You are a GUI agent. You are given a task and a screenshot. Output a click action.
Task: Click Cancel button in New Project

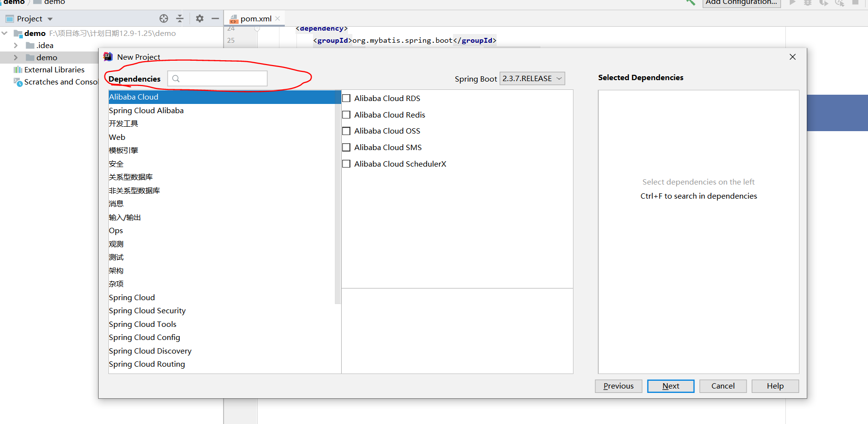tap(723, 386)
